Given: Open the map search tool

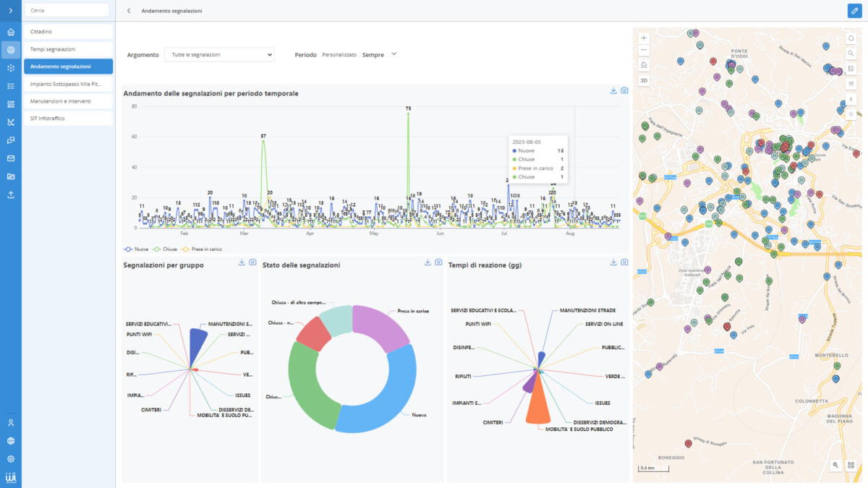Looking at the screenshot, I should (x=851, y=53).
